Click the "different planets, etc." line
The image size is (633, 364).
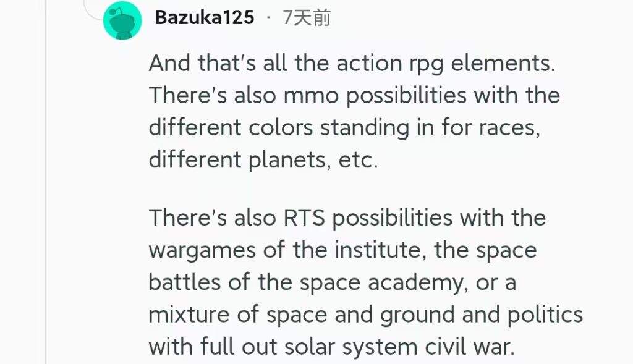[x=263, y=160]
